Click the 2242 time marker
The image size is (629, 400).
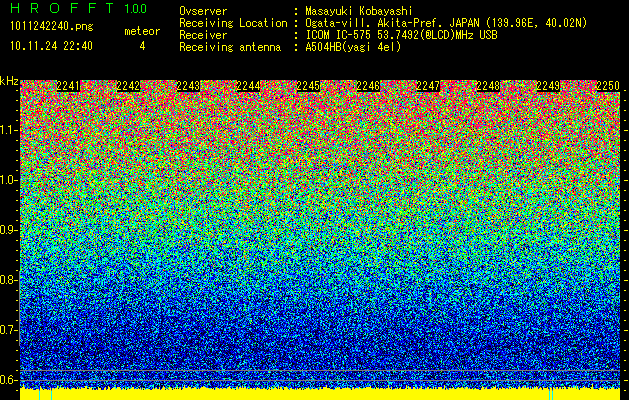[128, 86]
